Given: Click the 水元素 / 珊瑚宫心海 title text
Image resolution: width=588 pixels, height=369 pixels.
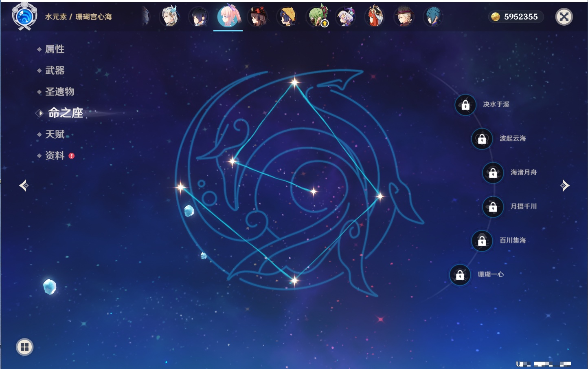Looking at the screenshot, I should (78, 17).
